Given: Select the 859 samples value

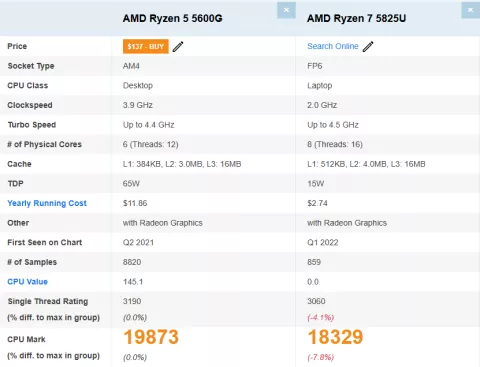Looking at the screenshot, I should 314,262.
